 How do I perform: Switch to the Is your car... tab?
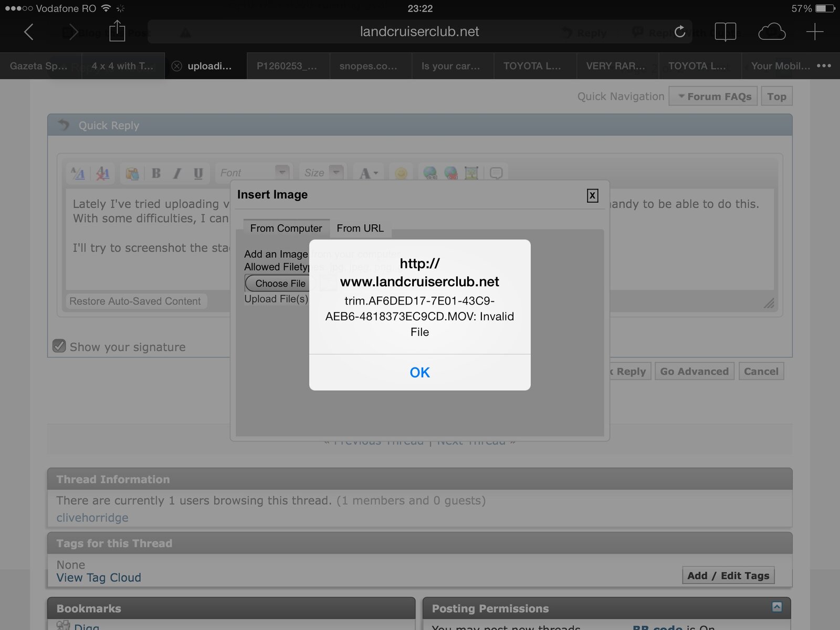(x=451, y=66)
